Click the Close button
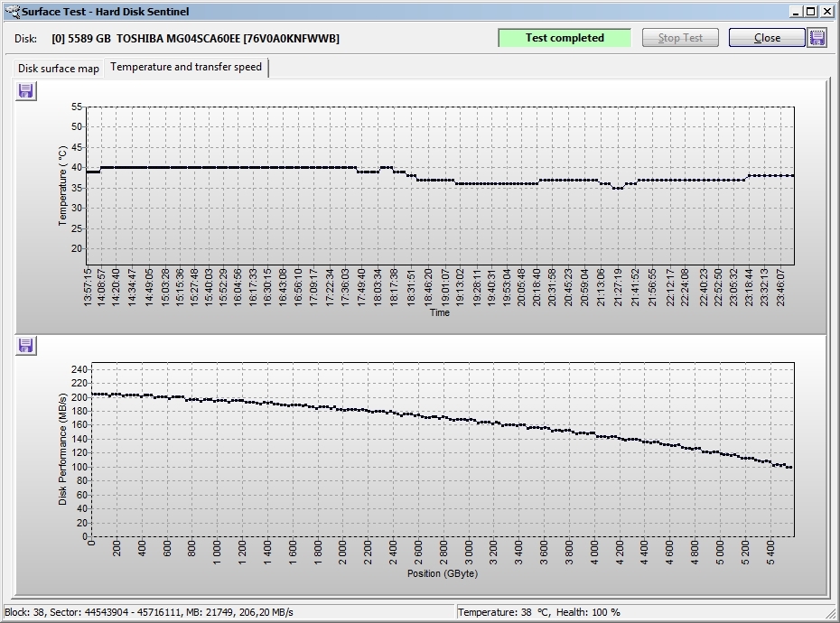Screen dimensions: 840x623 767,38
